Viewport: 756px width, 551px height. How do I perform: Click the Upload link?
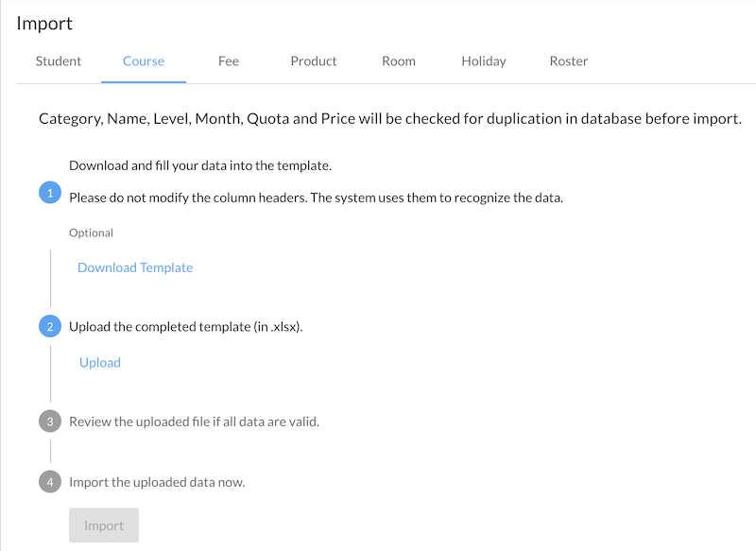click(x=100, y=362)
